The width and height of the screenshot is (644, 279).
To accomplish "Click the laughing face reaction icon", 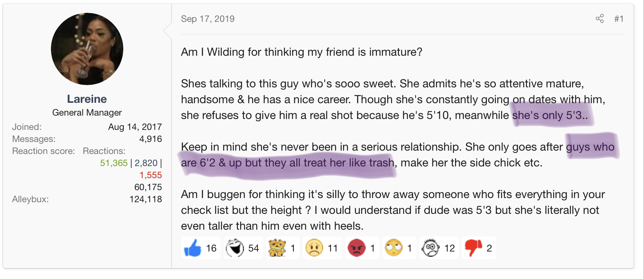I will pos(235,248).
